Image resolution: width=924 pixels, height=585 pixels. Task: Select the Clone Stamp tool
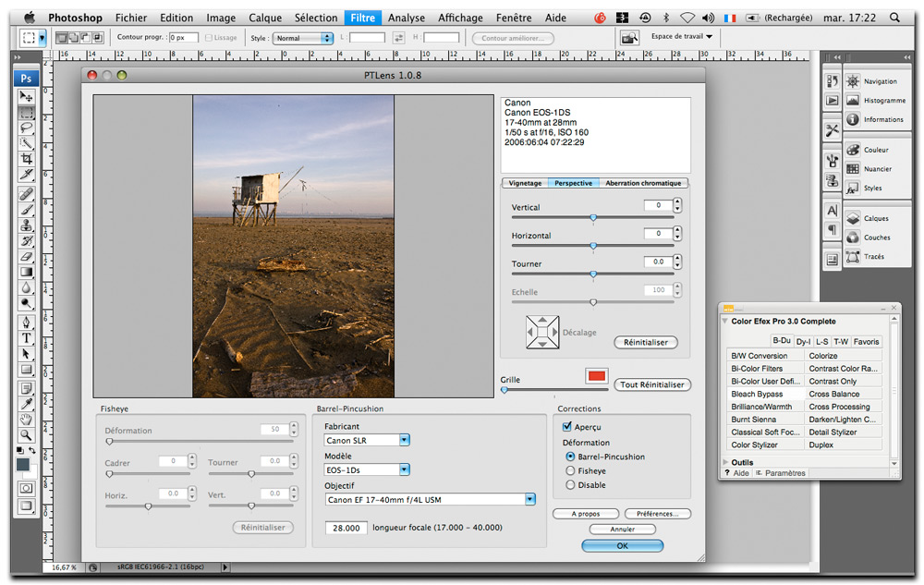point(27,225)
